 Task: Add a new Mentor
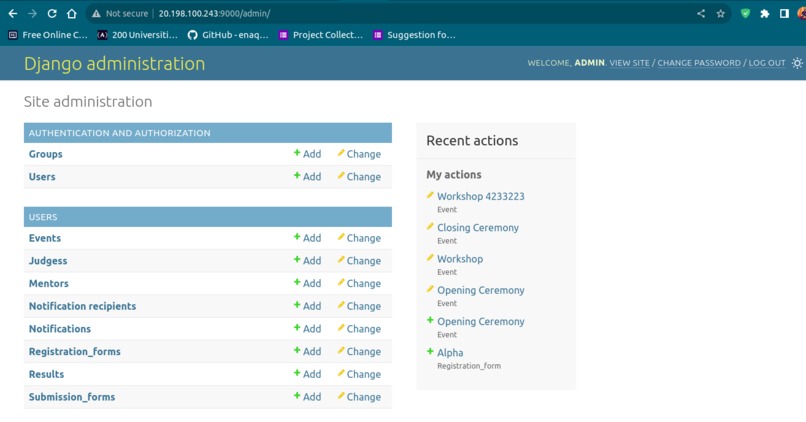(x=307, y=284)
